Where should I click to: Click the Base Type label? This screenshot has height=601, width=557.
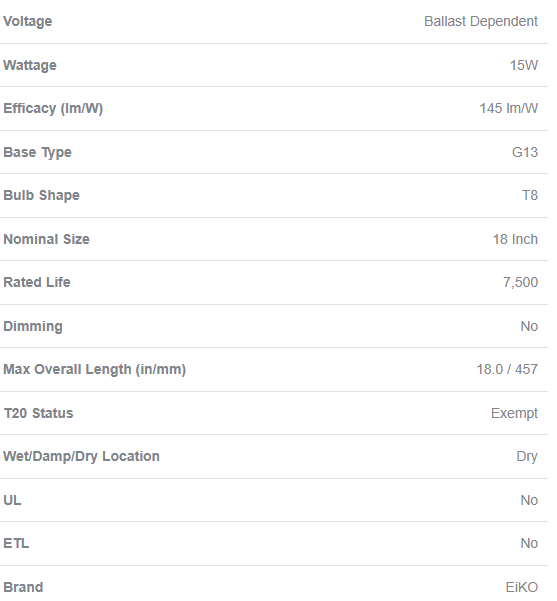click(x=38, y=153)
